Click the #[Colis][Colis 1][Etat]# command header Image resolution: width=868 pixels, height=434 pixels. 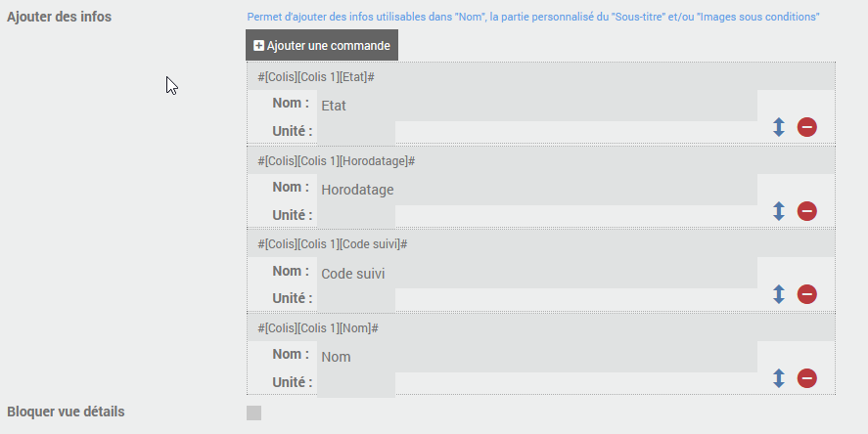[x=317, y=76]
